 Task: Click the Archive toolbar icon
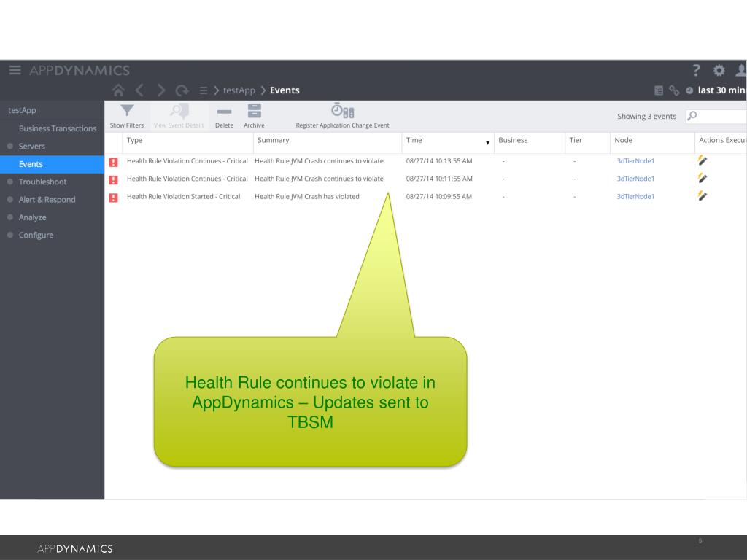[x=255, y=111]
